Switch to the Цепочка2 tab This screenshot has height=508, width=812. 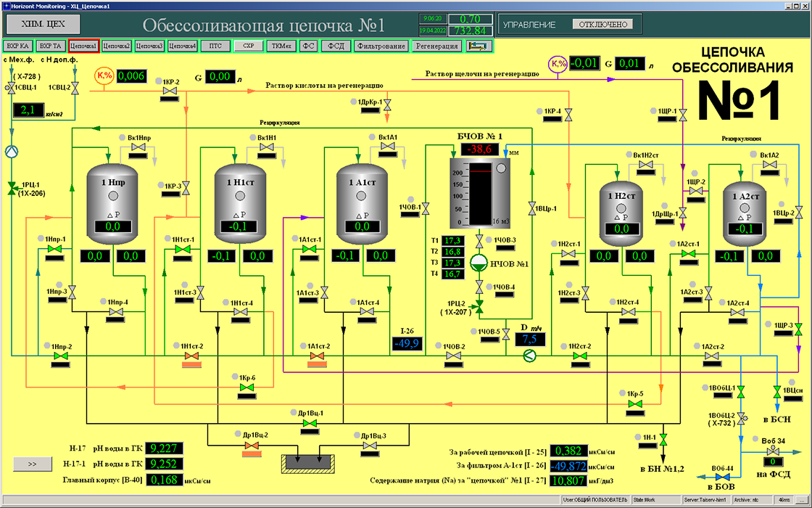[x=117, y=46]
